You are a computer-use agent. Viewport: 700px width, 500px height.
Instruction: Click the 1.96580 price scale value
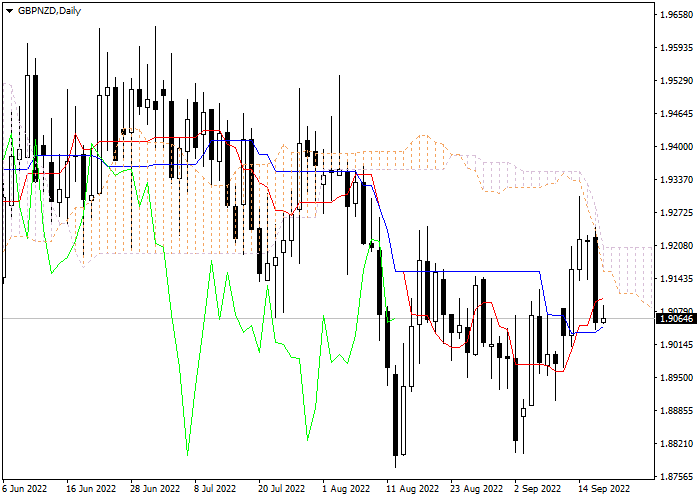point(676,15)
